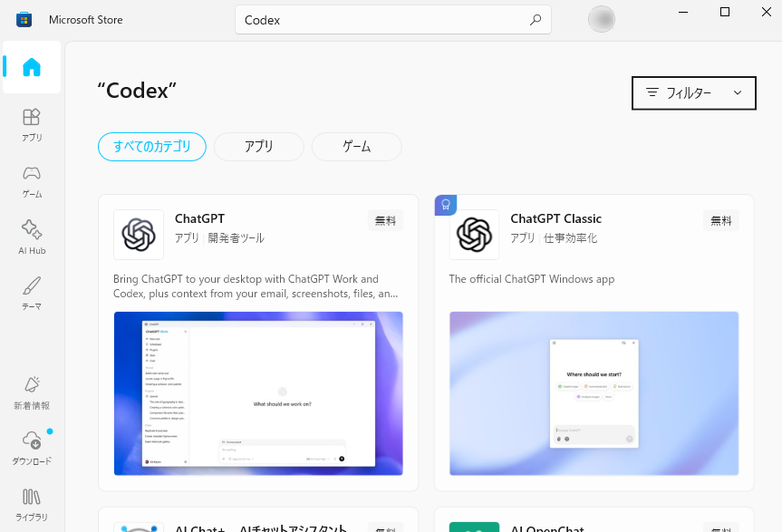Click "The official ChatGPT Windows app" text
The width and height of the screenshot is (782, 532).
532,279
